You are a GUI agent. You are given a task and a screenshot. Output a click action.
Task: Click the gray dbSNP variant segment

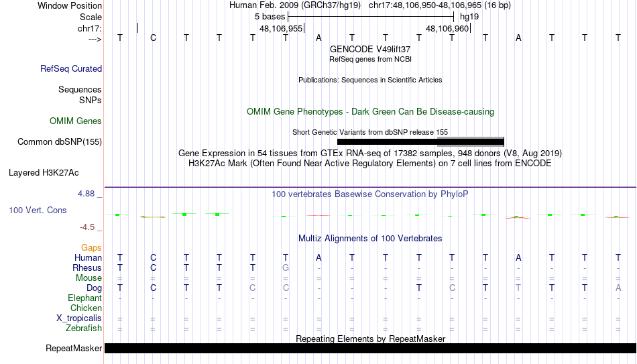coord(471,141)
